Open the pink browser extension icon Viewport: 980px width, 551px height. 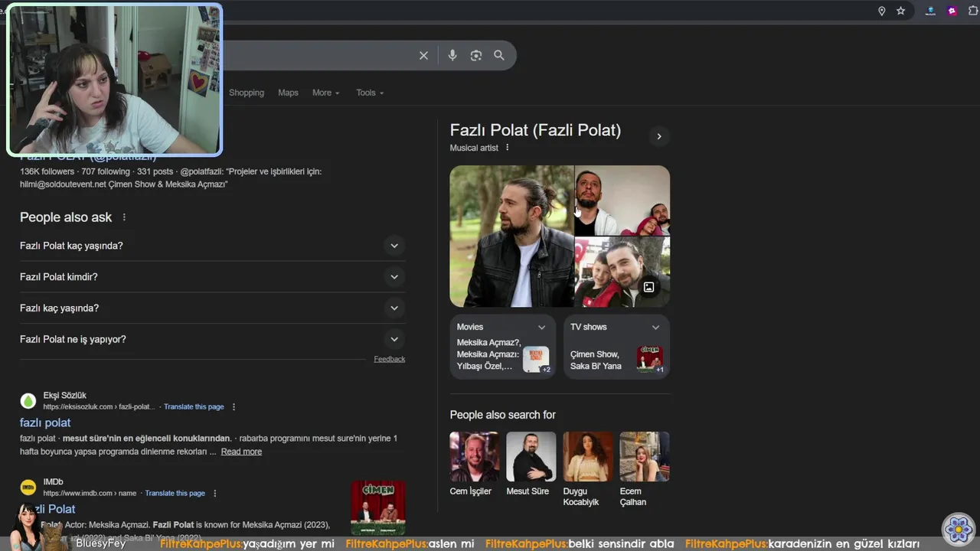click(952, 11)
